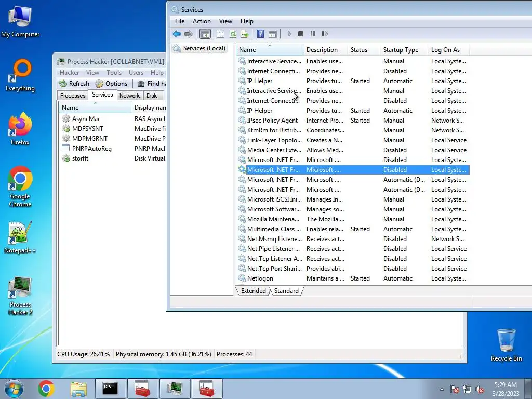Screen dimensions: 532x399
Task: Sort by the Status column header
Action: (364, 50)
